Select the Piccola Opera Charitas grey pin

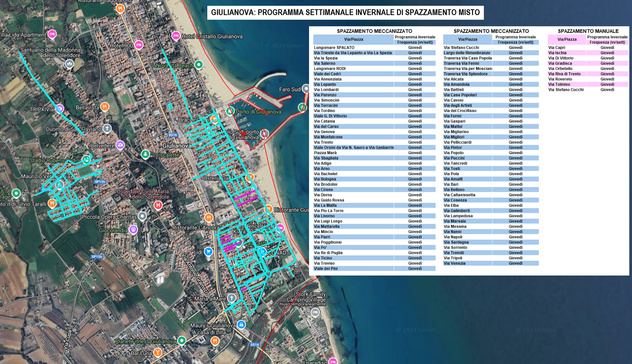142,216
